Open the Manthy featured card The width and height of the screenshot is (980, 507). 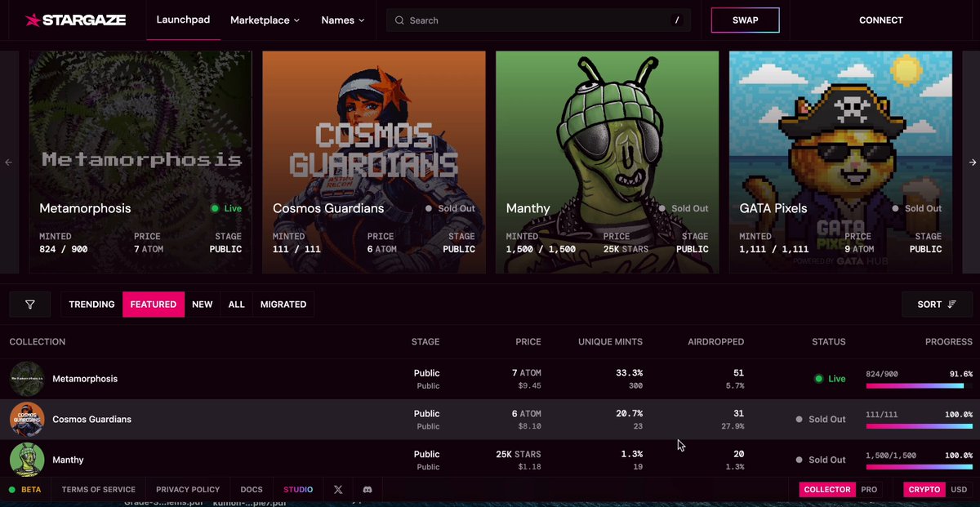coord(608,162)
